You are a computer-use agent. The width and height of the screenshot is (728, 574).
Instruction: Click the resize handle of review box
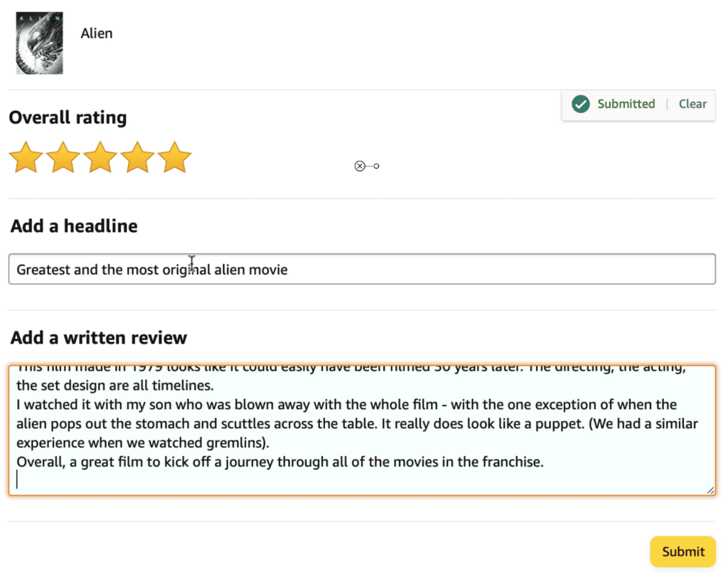[710, 490]
